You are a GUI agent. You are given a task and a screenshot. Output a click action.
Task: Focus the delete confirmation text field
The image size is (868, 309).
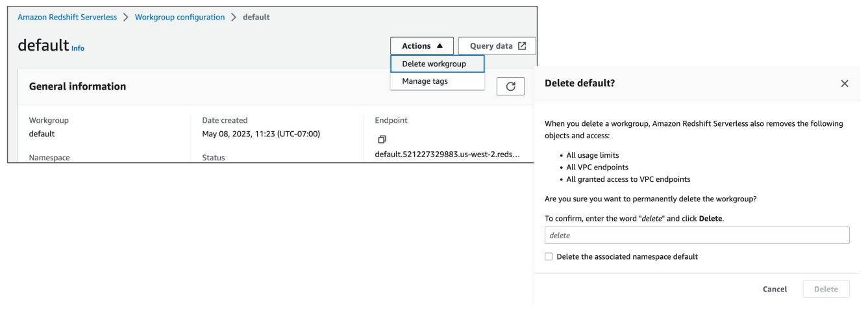tap(697, 235)
